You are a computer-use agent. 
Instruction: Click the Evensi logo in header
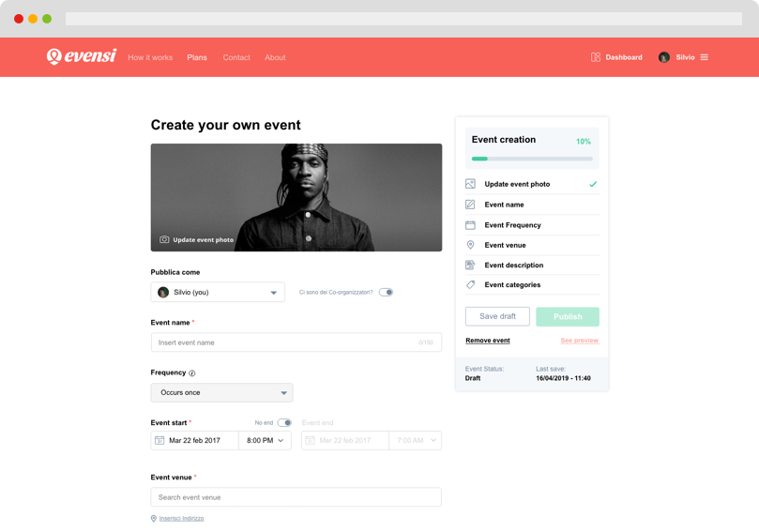(81, 57)
